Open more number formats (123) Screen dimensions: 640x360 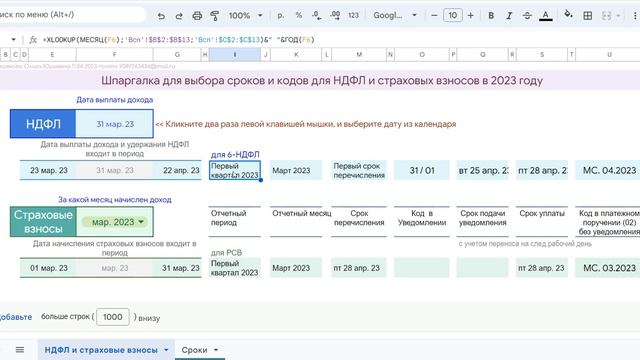click(x=353, y=16)
